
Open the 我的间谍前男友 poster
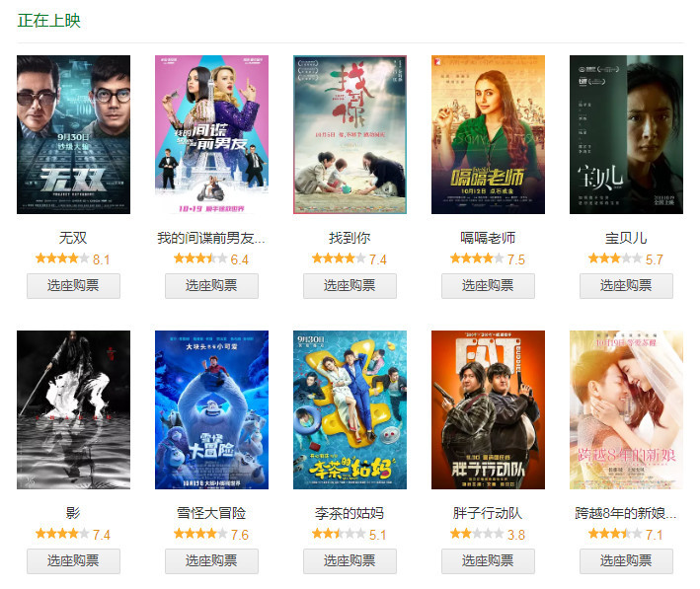(x=211, y=134)
